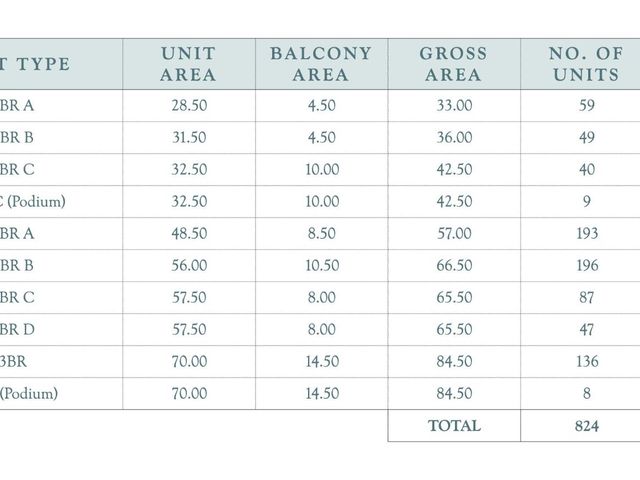Screen dimensions: 640x480
Task: Select the 3BR row label
Action: tap(13, 362)
